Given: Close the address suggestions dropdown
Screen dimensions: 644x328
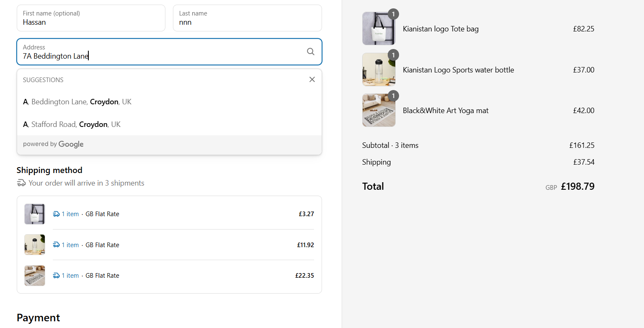Looking at the screenshot, I should [312, 80].
